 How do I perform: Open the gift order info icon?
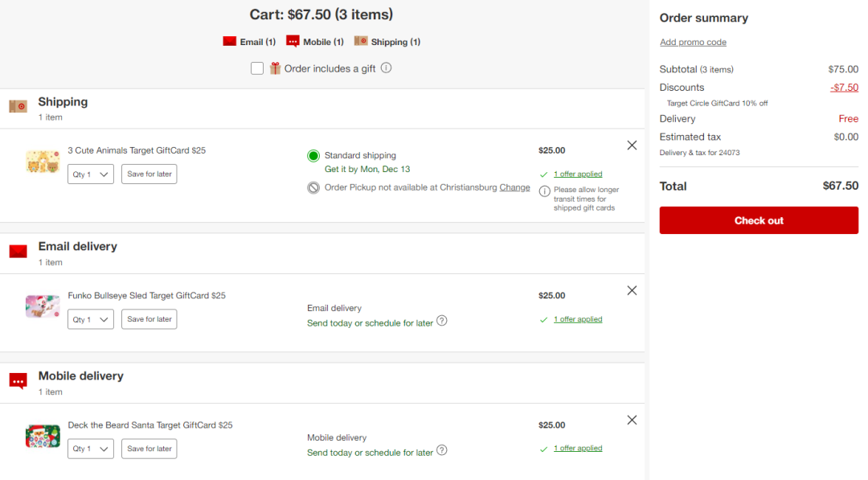point(387,68)
